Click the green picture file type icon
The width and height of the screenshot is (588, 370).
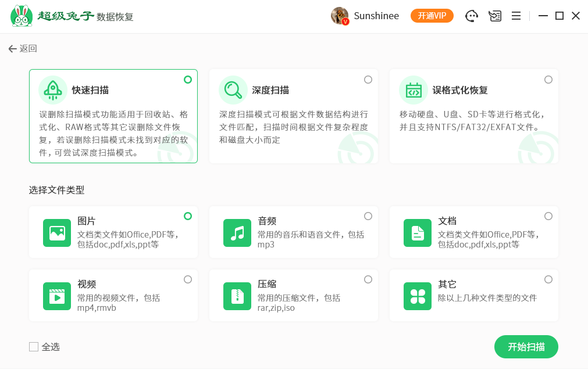(x=57, y=233)
